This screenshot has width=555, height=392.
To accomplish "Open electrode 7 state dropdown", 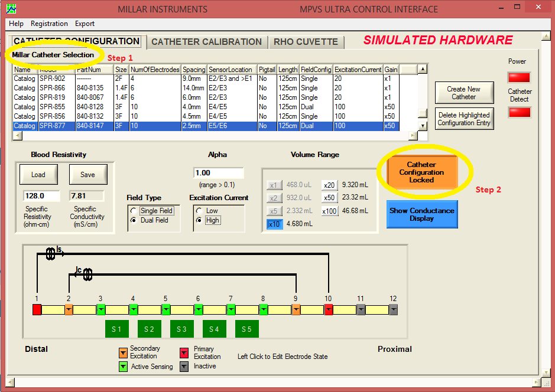I will [x=231, y=310].
